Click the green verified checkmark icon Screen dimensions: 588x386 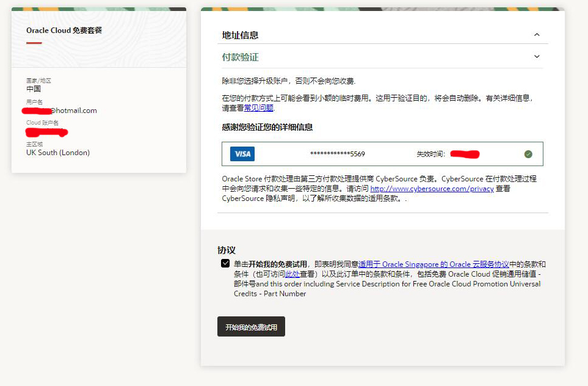(528, 154)
